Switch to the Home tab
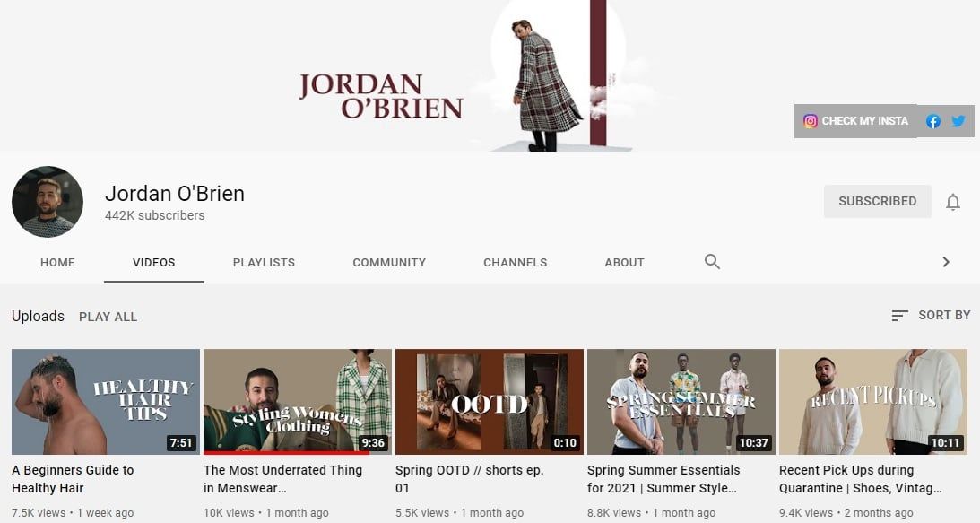The height and width of the screenshot is (523, 980). point(57,263)
